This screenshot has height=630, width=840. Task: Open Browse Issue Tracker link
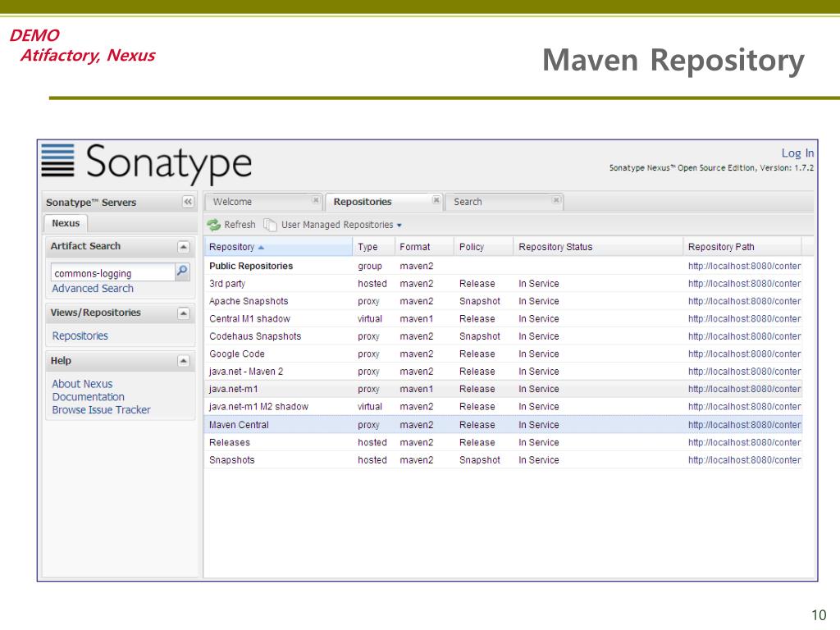101,410
